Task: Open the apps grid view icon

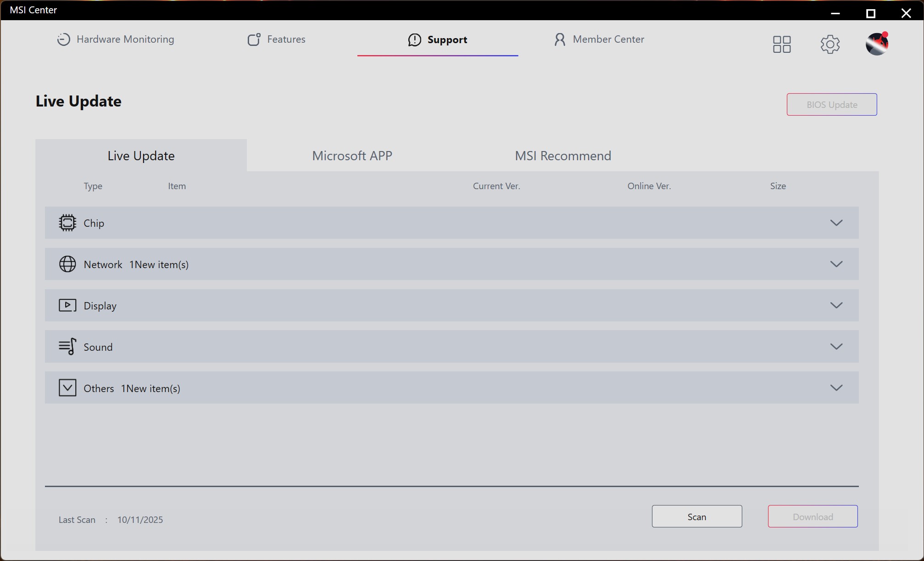Action: (782, 45)
